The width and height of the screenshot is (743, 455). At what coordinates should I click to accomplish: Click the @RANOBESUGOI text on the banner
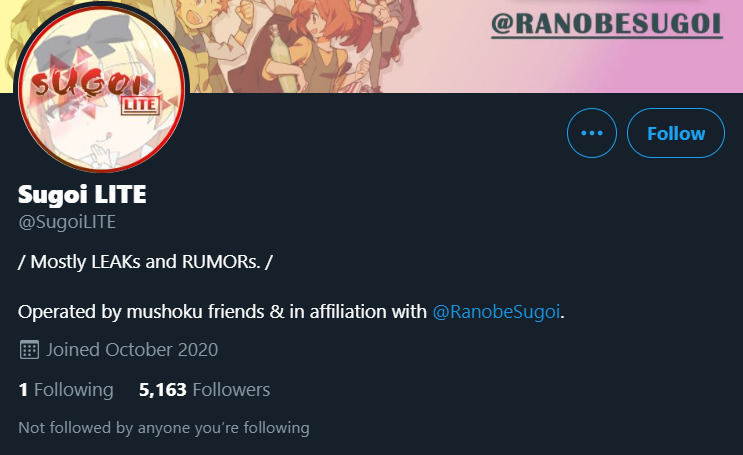coord(607,24)
